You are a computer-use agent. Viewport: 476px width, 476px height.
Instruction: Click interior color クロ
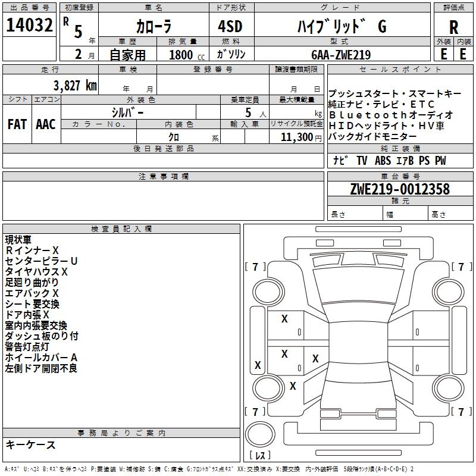click(174, 137)
